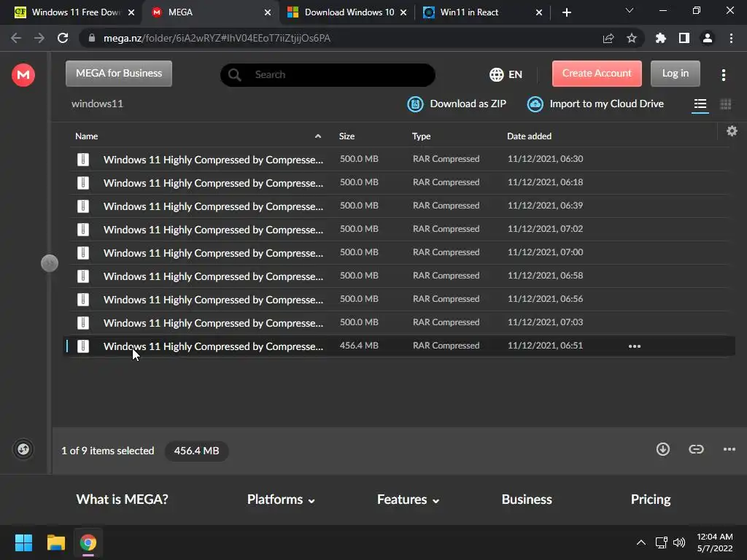The width and height of the screenshot is (747, 560).
Task: Click RAR icon of the 06:51 file
Action: tap(83, 346)
